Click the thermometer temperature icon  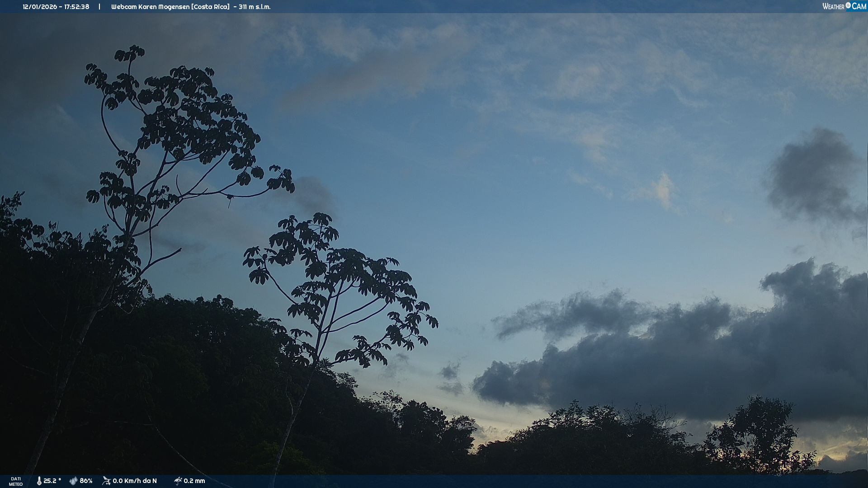coord(39,481)
